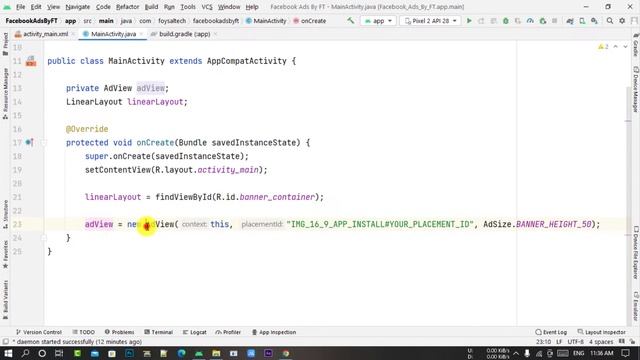
Task: Click related XML file gutter icon at line 11
Action: coord(31,61)
